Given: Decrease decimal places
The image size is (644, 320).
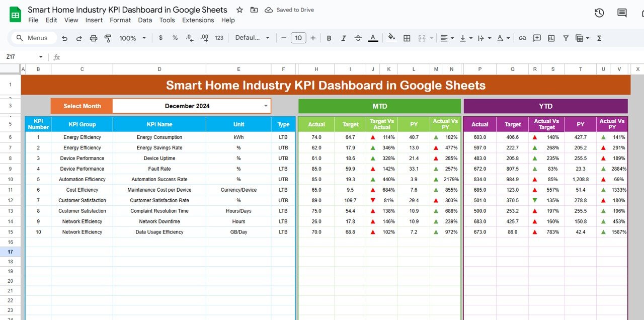Looking at the screenshot, I should [x=190, y=38].
